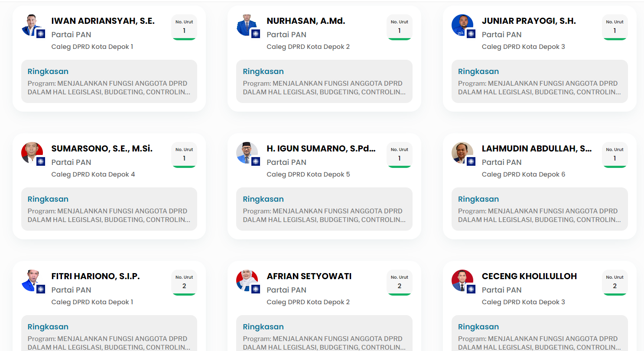Viewport: 644px width, 351px height.
Task: Click No. Urut 2 badge on Fitri Hariono
Action: (x=184, y=283)
